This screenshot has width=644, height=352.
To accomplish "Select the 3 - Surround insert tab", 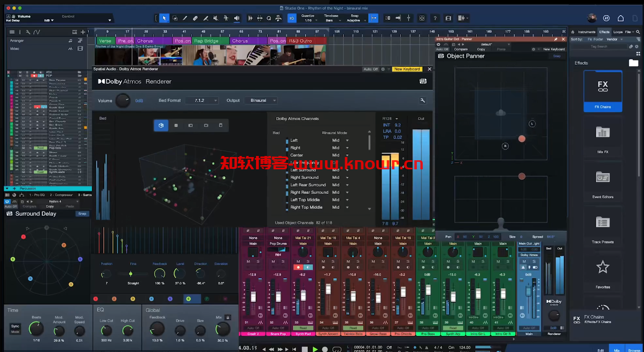I will click(84, 195).
